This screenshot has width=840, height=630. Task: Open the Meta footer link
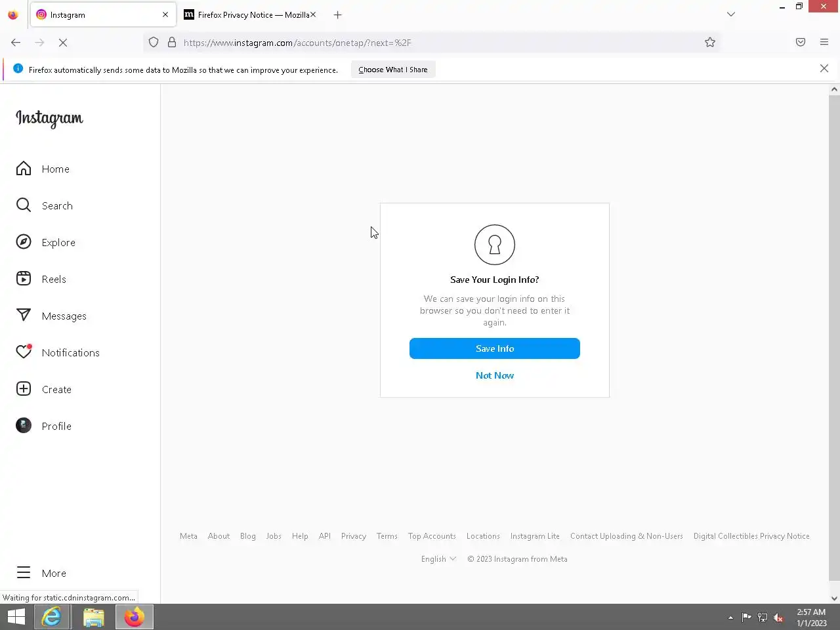[188, 536]
